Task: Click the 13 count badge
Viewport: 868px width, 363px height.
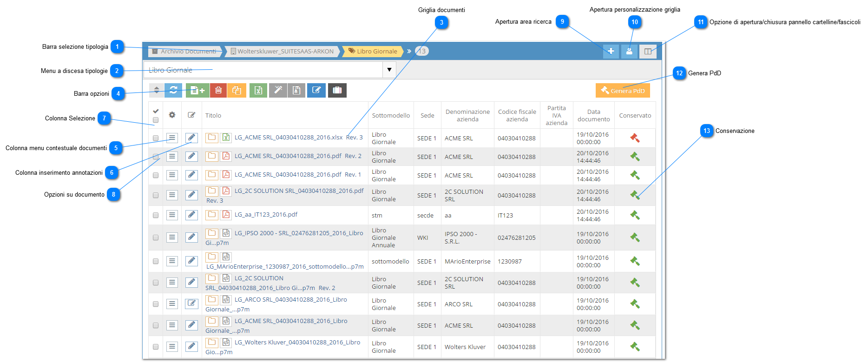Action: [x=422, y=51]
